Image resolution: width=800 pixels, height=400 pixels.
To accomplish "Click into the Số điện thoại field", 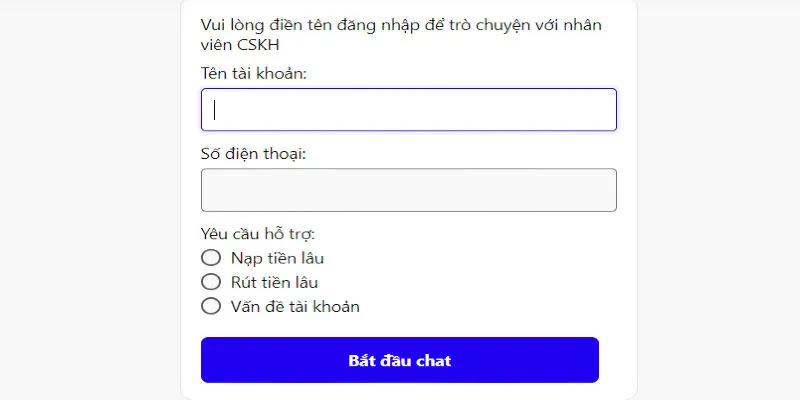I will point(408,190).
